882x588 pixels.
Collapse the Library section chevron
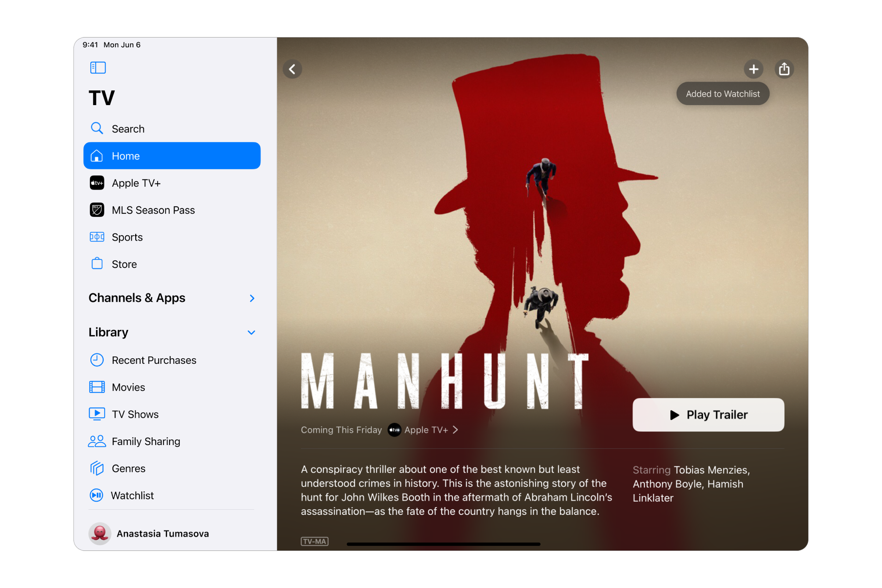252,333
